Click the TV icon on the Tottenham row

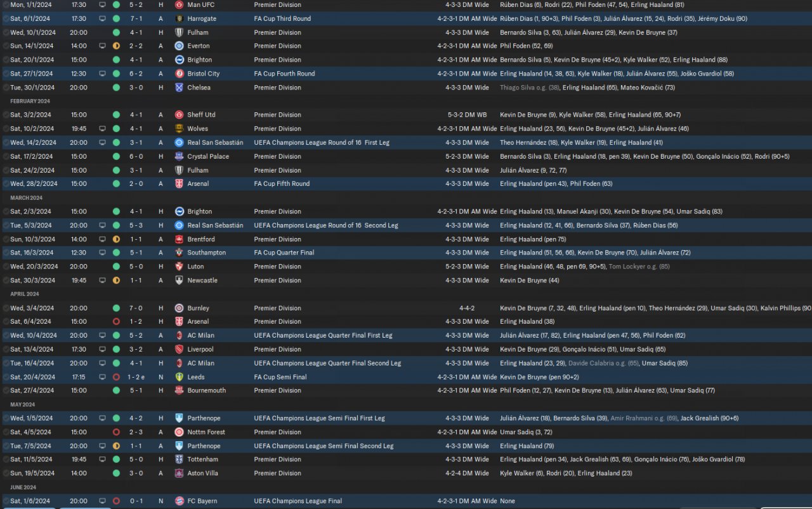tap(103, 459)
